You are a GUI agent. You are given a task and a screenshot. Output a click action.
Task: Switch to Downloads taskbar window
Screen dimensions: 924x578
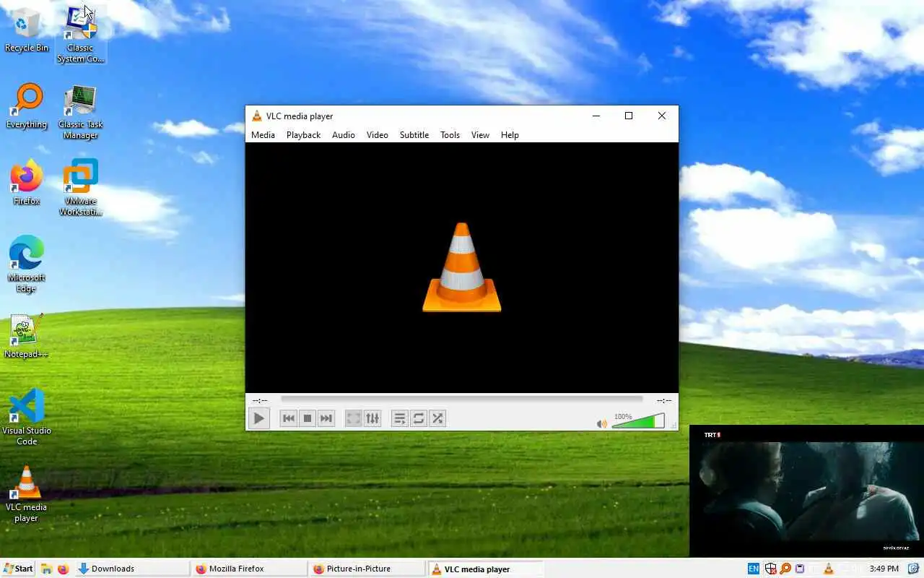click(131, 569)
